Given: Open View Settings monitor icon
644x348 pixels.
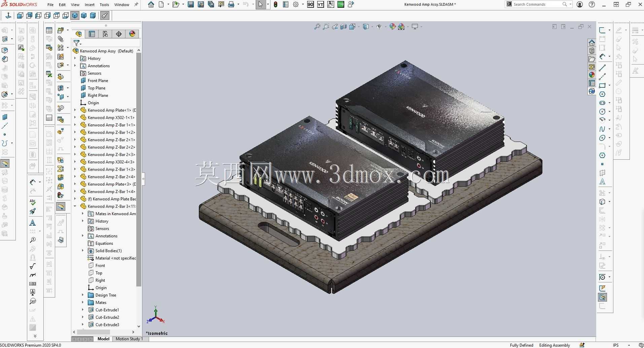Looking at the screenshot, I should tap(415, 27).
